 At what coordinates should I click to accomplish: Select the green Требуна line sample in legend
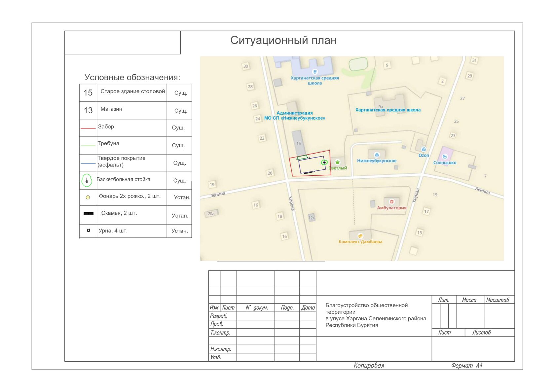(x=88, y=145)
